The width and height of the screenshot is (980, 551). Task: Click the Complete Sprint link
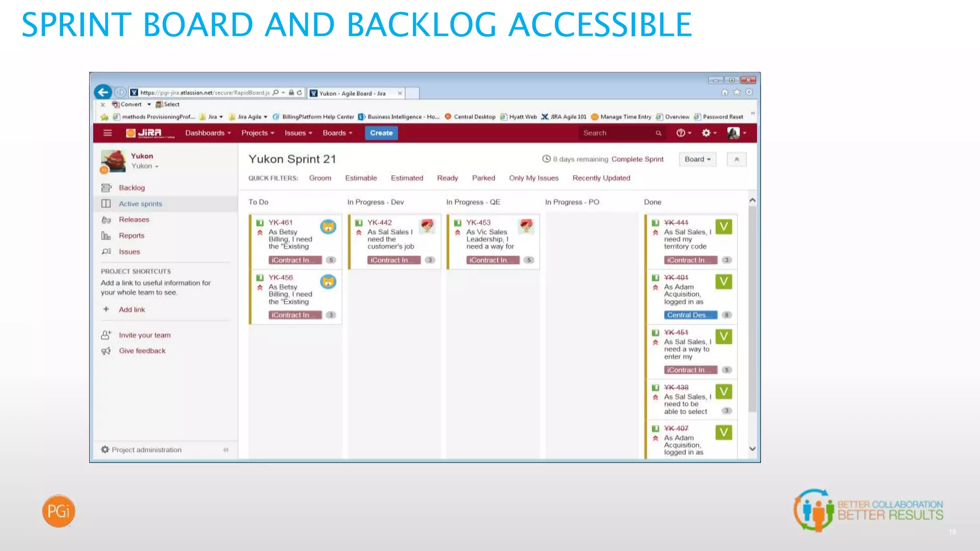click(637, 159)
